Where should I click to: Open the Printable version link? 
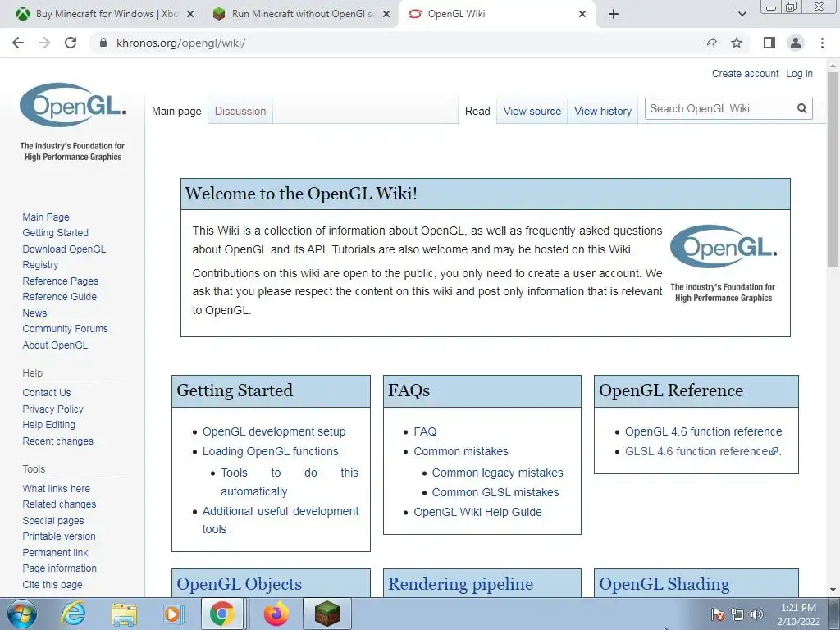tap(59, 536)
